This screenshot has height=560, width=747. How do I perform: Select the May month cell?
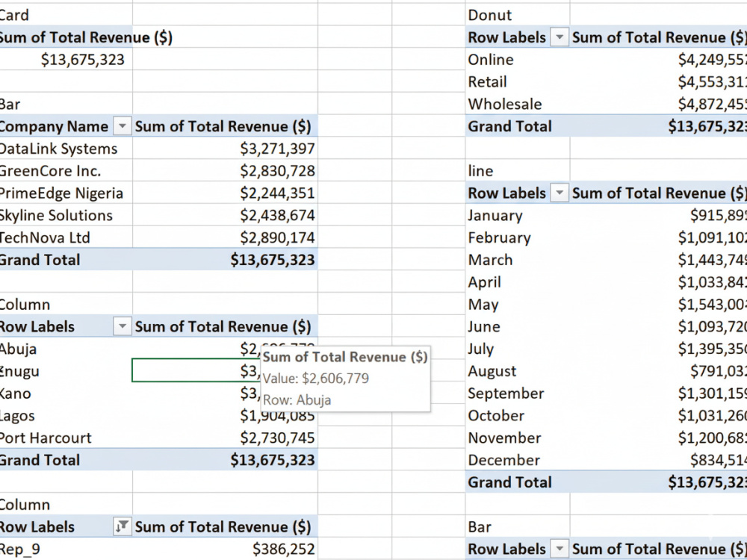518,305
